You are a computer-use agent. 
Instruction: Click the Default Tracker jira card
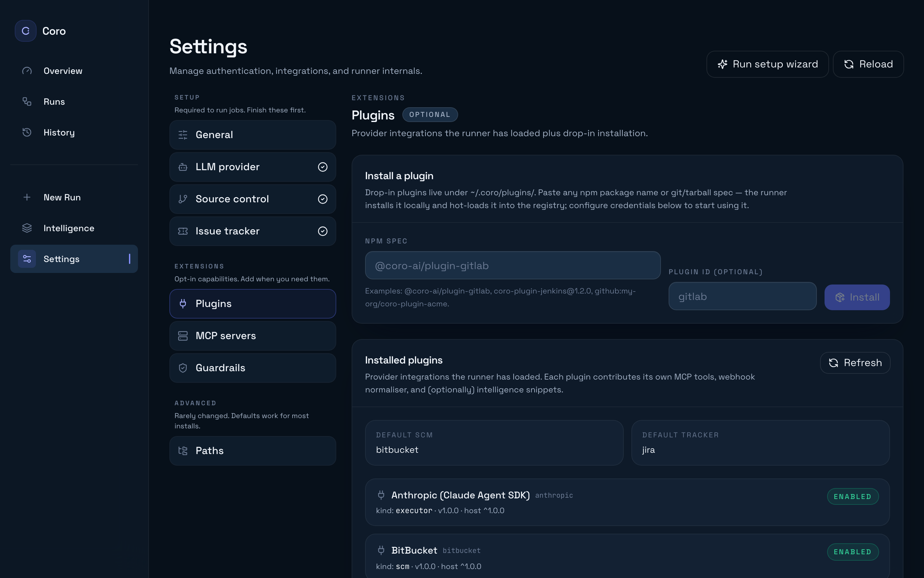pos(761,443)
